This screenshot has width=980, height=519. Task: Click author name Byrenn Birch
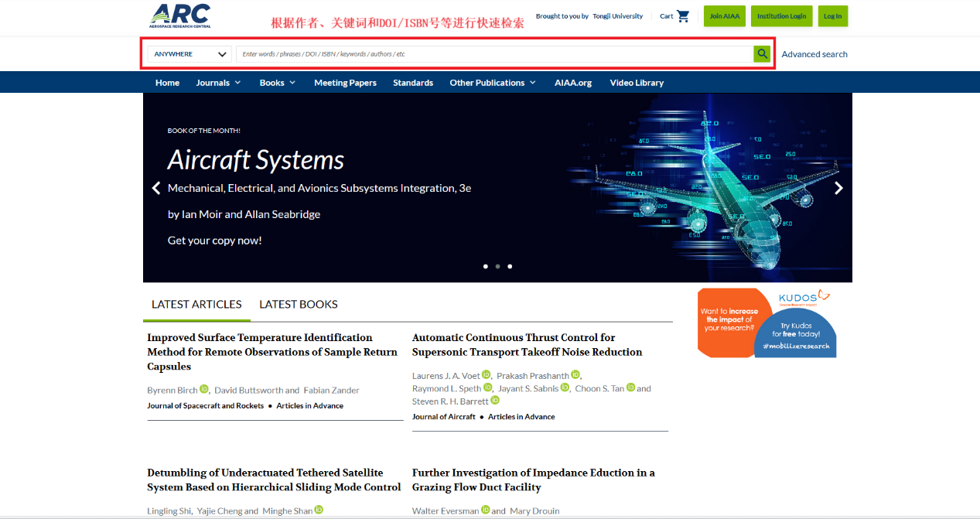click(172, 391)
